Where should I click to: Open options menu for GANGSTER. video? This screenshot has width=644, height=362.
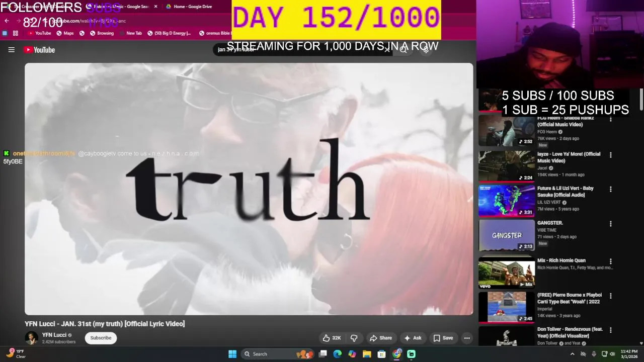[611, 224]
